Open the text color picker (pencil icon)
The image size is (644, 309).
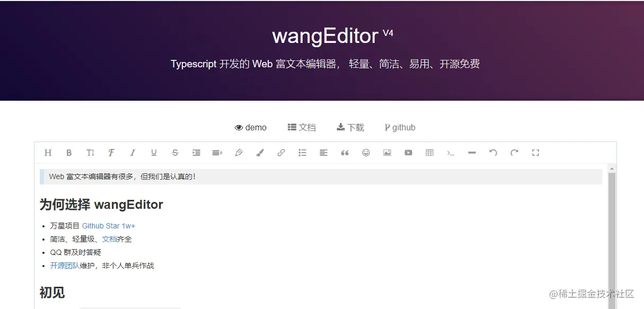239,153
